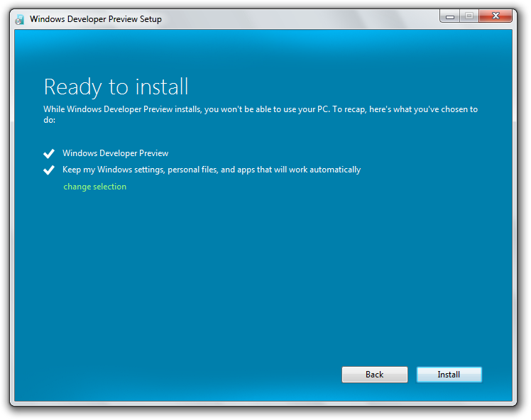Close the Windows Developer Preview Setup window
This screenshot has height=420, width=531.
click(496, 16)
